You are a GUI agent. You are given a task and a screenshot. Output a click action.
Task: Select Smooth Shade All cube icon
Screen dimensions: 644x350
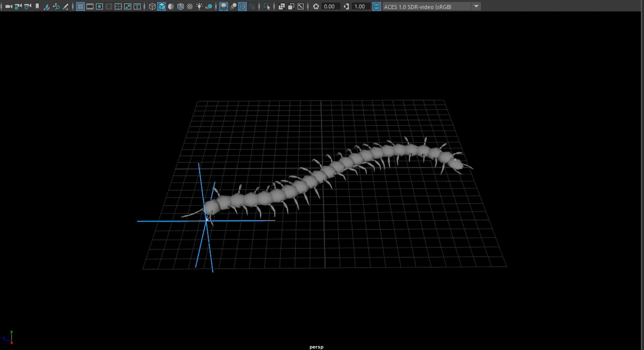(x=162, y=6)
